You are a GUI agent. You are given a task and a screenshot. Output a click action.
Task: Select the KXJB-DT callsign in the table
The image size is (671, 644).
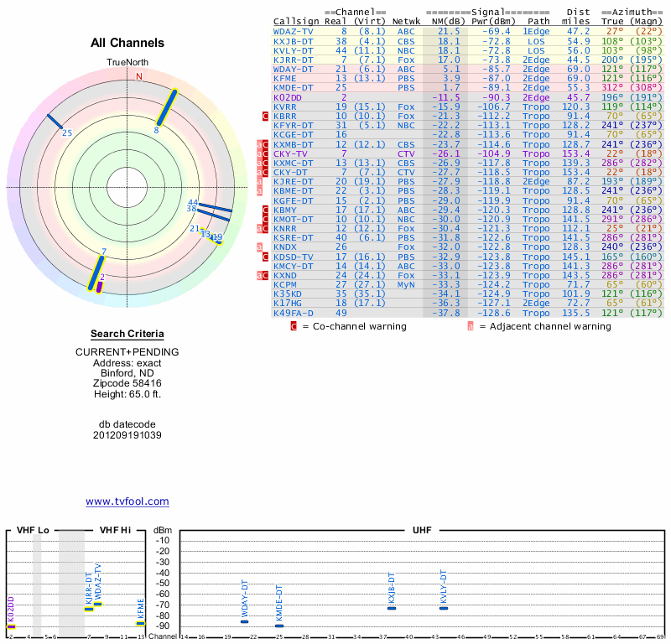[293, 40]
